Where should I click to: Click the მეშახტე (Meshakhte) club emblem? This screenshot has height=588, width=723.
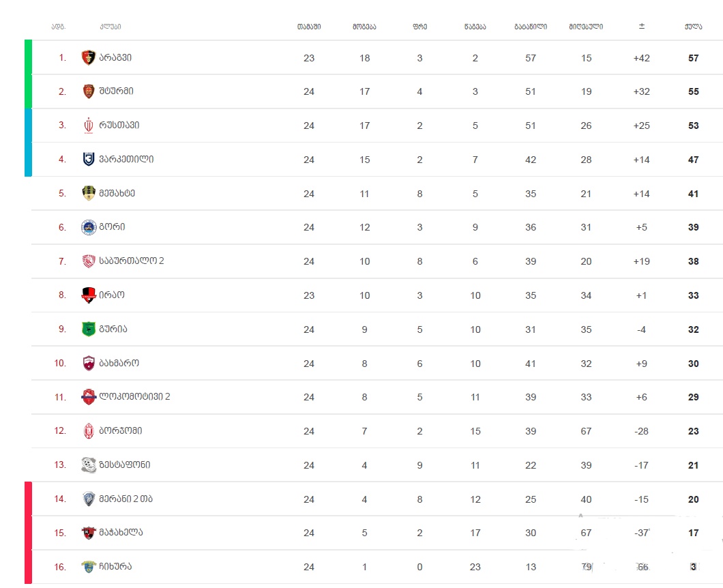click(88, 193)
